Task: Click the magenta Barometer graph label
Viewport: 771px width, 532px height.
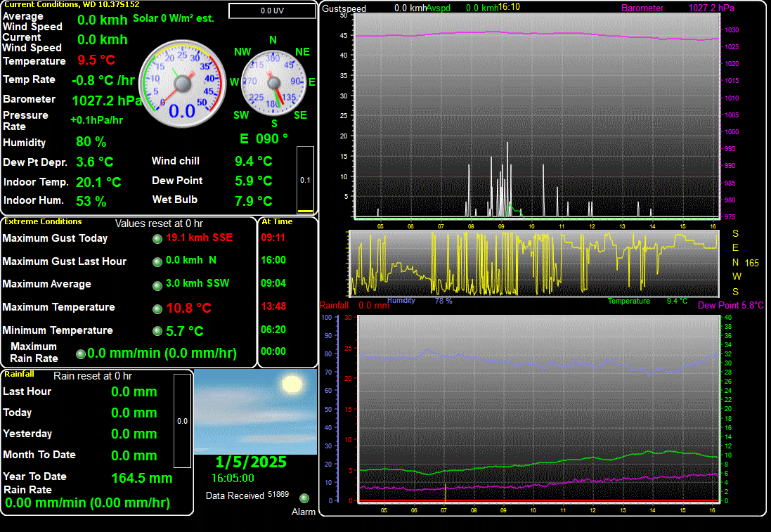Action: point(642,8)
